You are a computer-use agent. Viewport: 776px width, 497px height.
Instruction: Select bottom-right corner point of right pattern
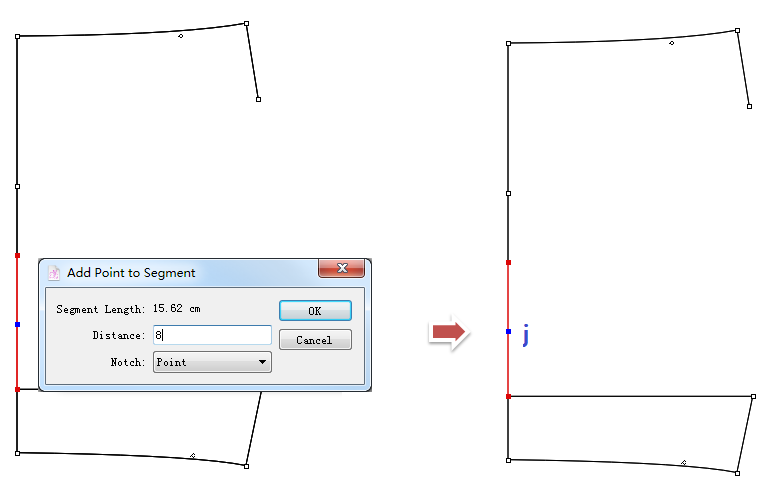pos(738,472)
